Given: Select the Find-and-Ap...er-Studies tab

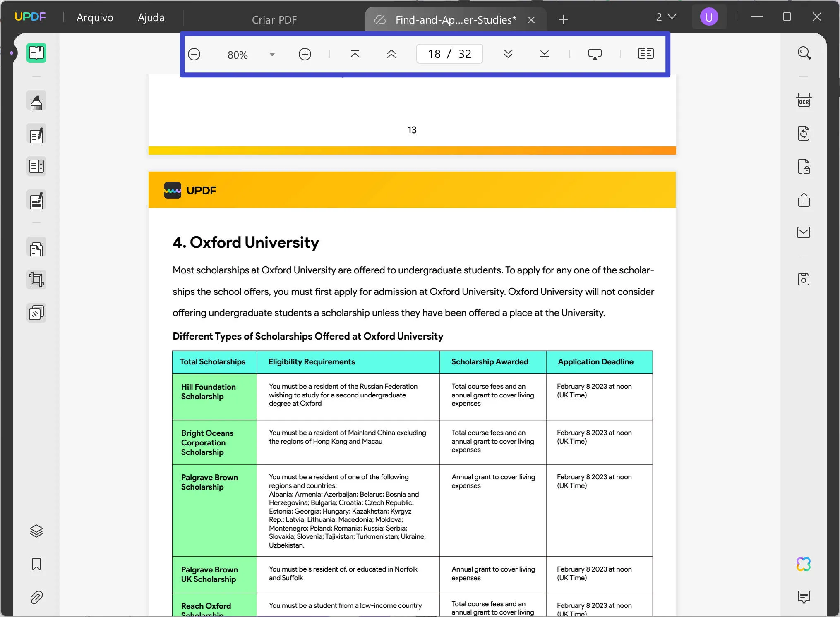Looking at the screenshot, I should pos(456,20).
